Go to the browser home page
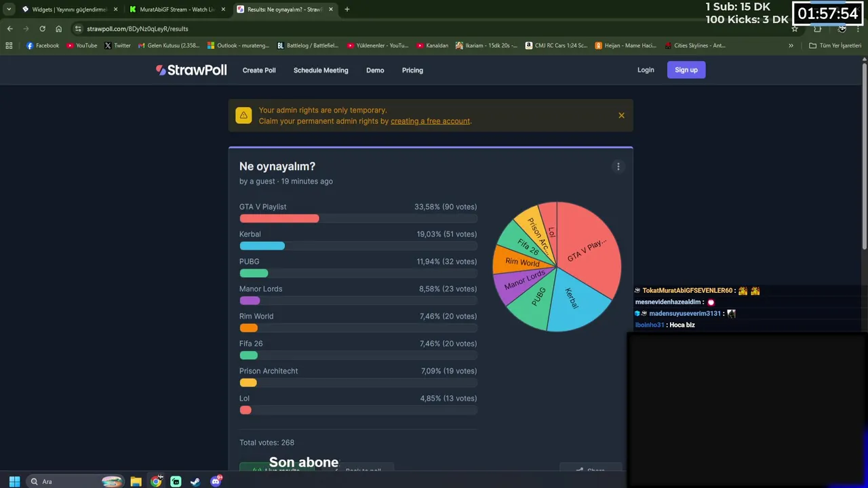This screenshot has height=488, width=868. coord(58,28)
